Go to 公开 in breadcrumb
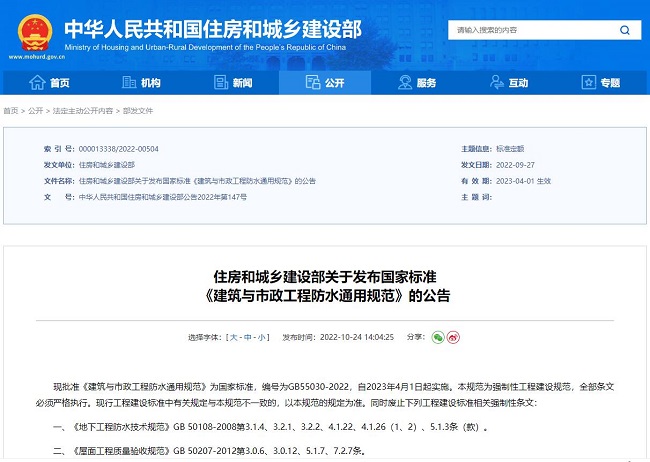The width and height of the screenshot is (650, 462). [x=36, y=111]
